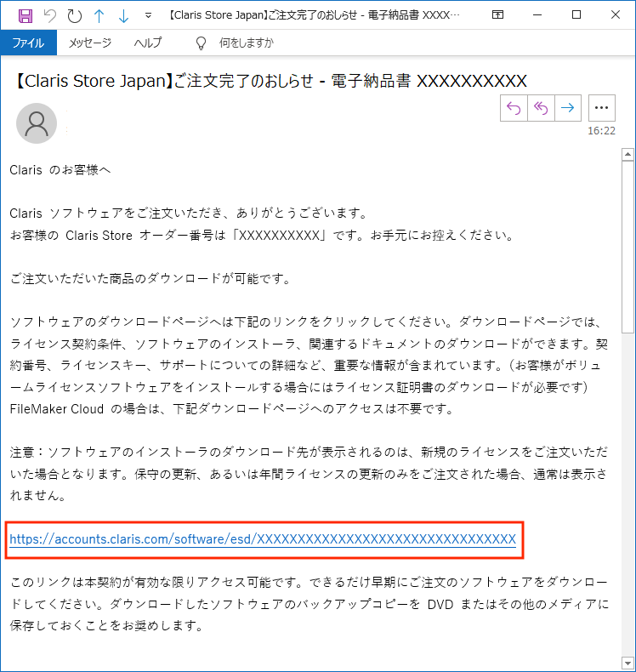This screenshot has height=672, width=636.
Task: Click the scrollbar up arrow
Action: [x=627, y=154]
